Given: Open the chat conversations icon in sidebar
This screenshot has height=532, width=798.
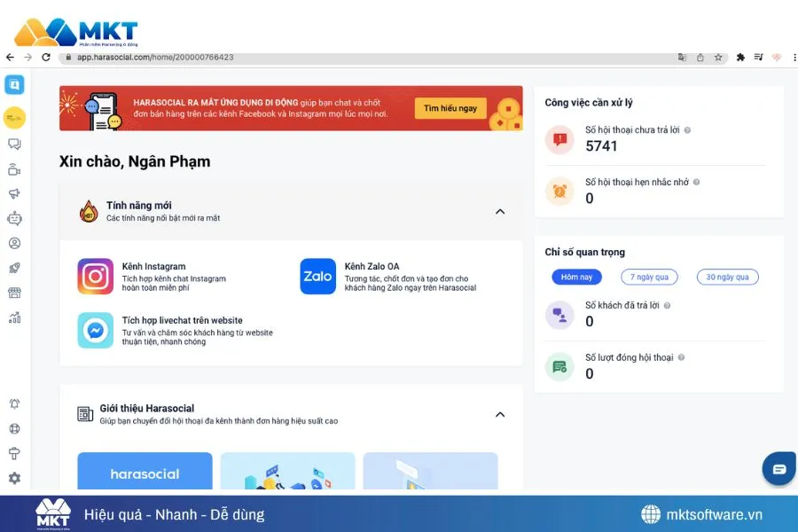Looking at the screenshot, I should [x=14, y=144].
